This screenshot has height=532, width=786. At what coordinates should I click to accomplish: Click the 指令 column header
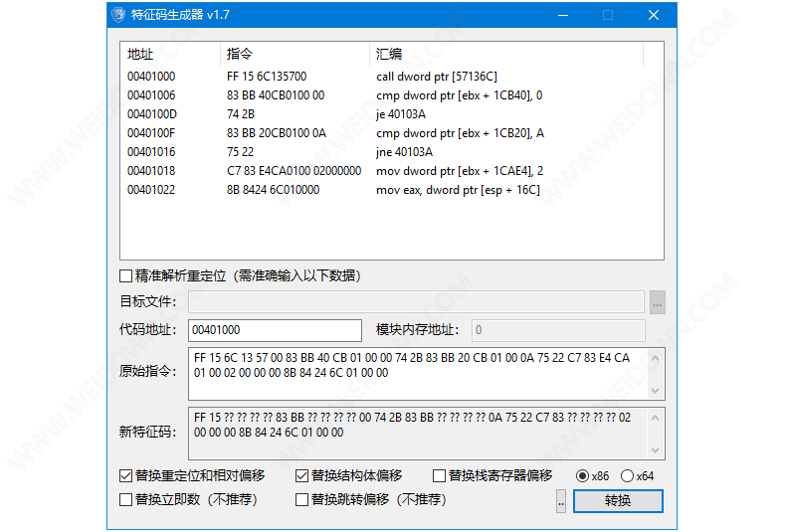(x=295, y=54)
